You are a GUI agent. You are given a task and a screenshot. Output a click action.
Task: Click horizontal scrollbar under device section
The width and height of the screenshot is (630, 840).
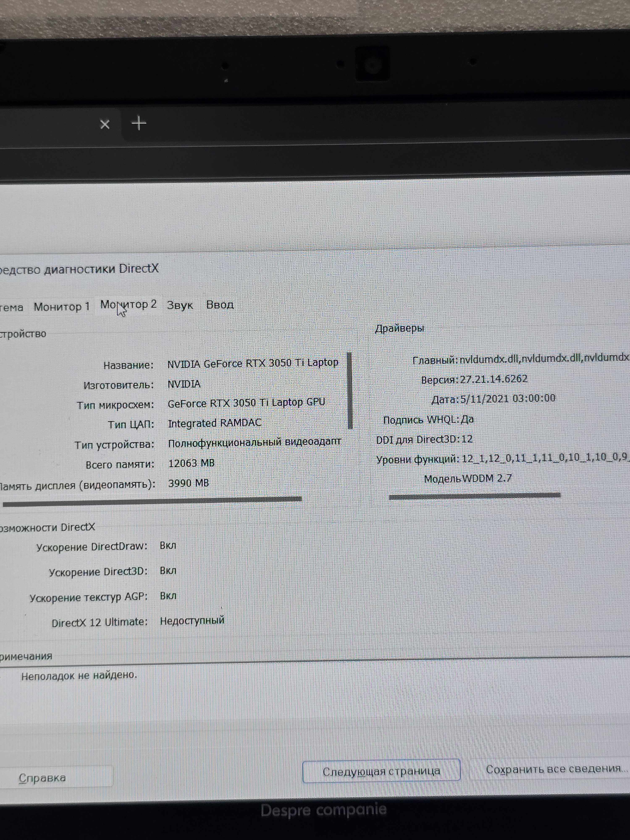(152, 501)
